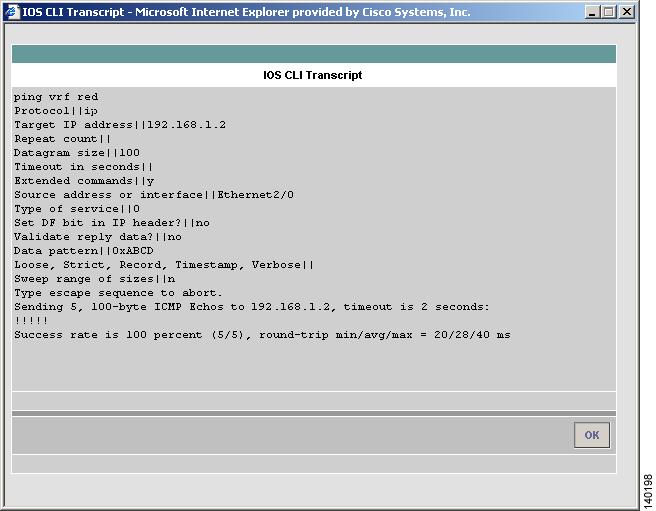
Task: Click the 'Datagram size||100' line
Action: [x=77, y=153]
